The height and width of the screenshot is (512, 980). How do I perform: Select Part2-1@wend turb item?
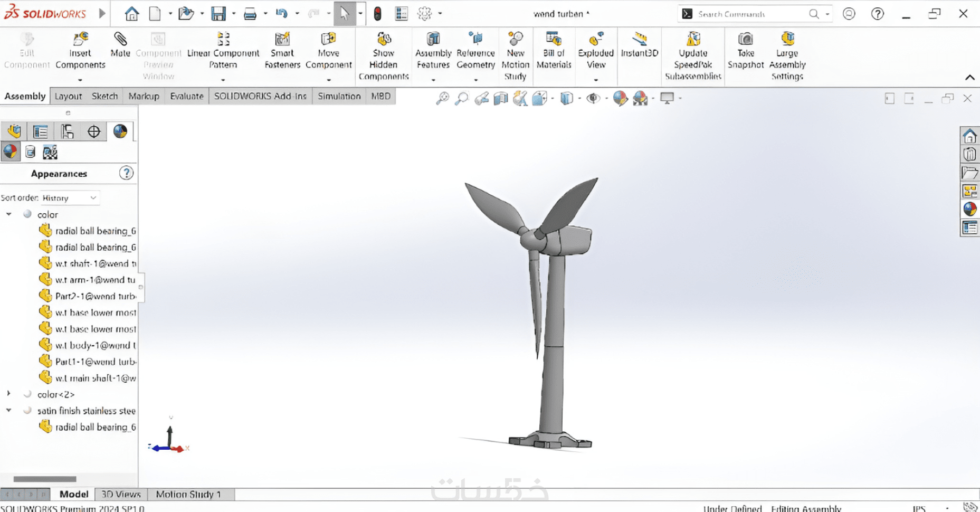(96, 296)
